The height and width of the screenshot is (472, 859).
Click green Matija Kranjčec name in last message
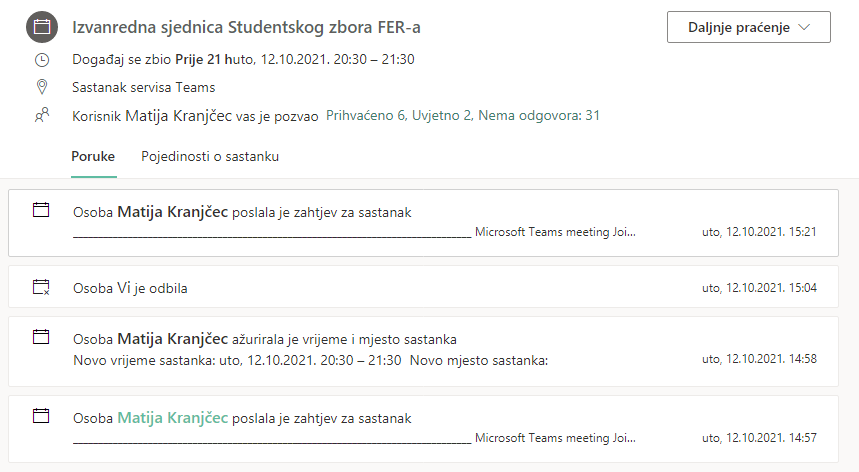173,418
